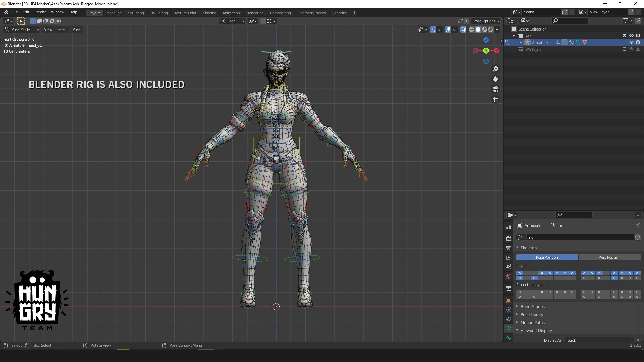Viewport: 644px width, 362px height.
Task: Switch to the Shading workspace tab
Action: pyautogui.click(x=209, y=13)
